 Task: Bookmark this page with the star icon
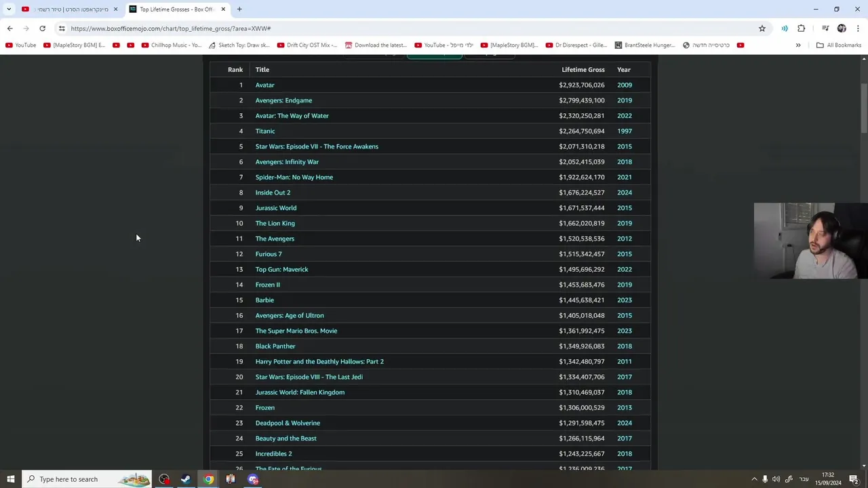762,28
